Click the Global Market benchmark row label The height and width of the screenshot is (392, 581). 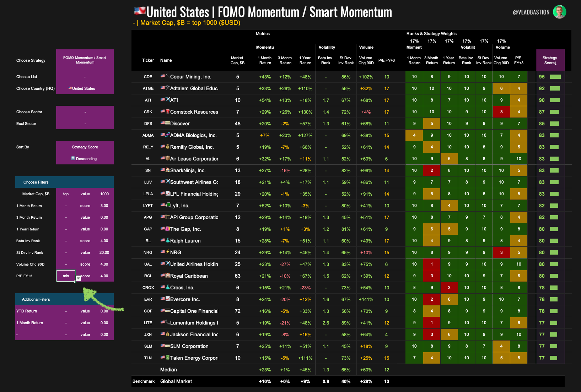pos(176,381)
